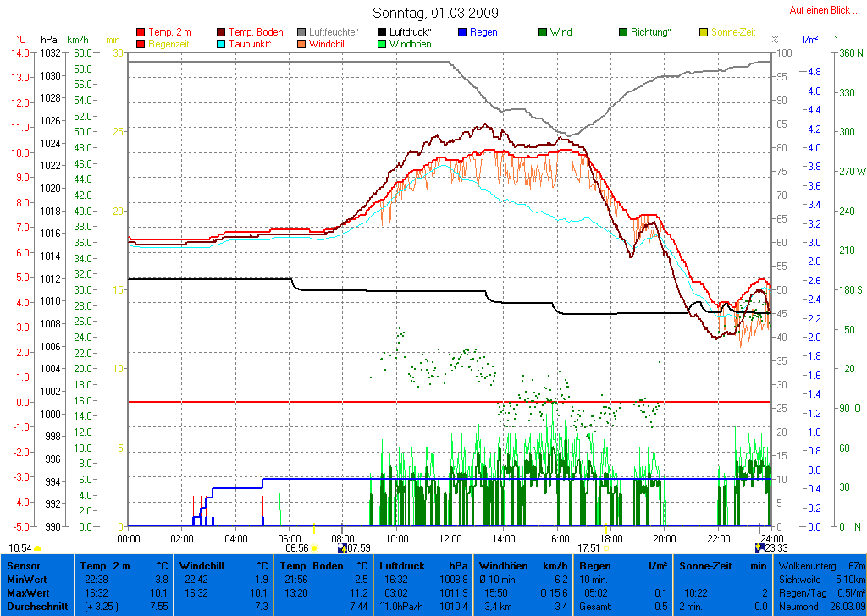Click the moonrise icon beside 07:59
The width and height of the screenshot is (867, 616).
click(342, 548)
